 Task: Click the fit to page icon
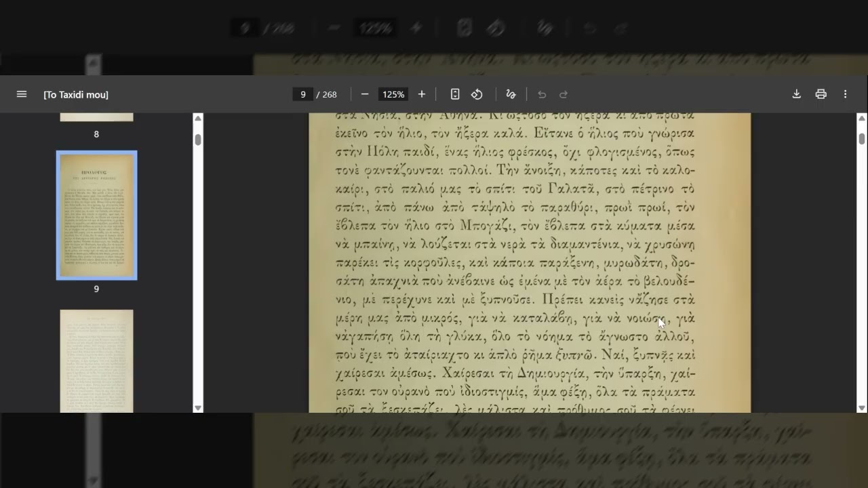455,94
